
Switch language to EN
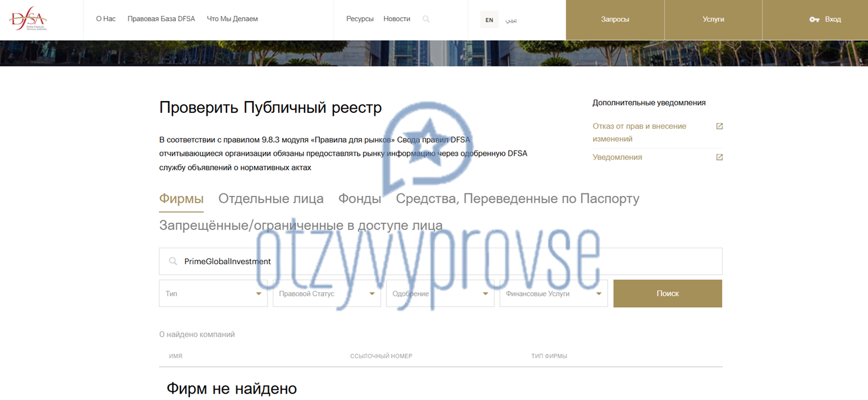click(489, 20)
